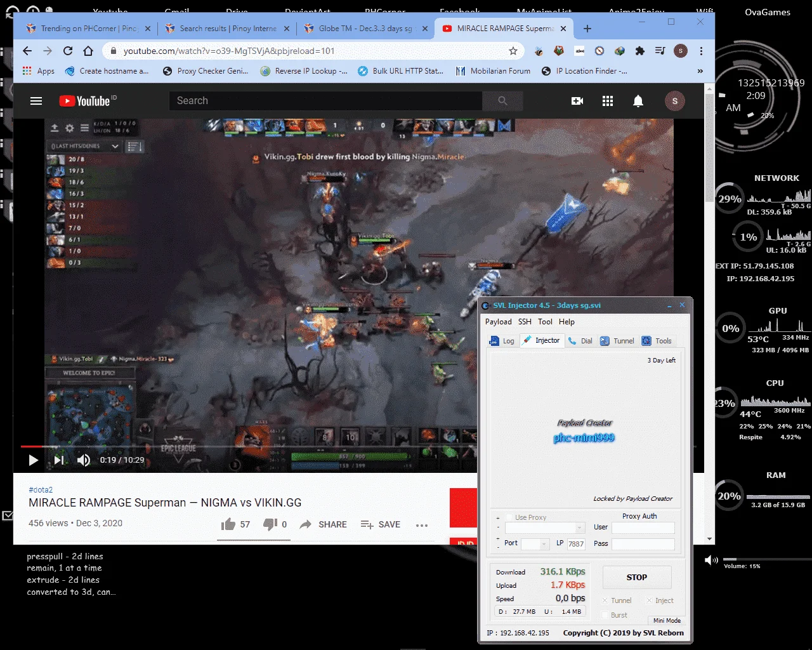Open the Create hostname bookmark

[107, 71]
